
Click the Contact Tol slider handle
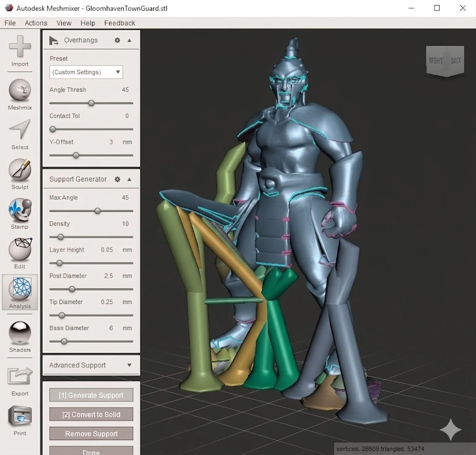[53, 129]
